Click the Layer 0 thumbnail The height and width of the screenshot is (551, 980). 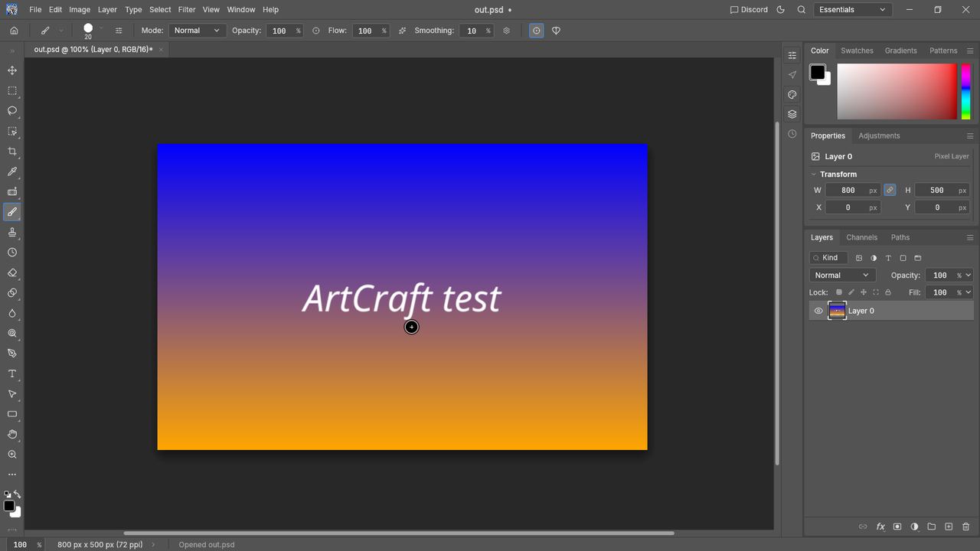837,311
